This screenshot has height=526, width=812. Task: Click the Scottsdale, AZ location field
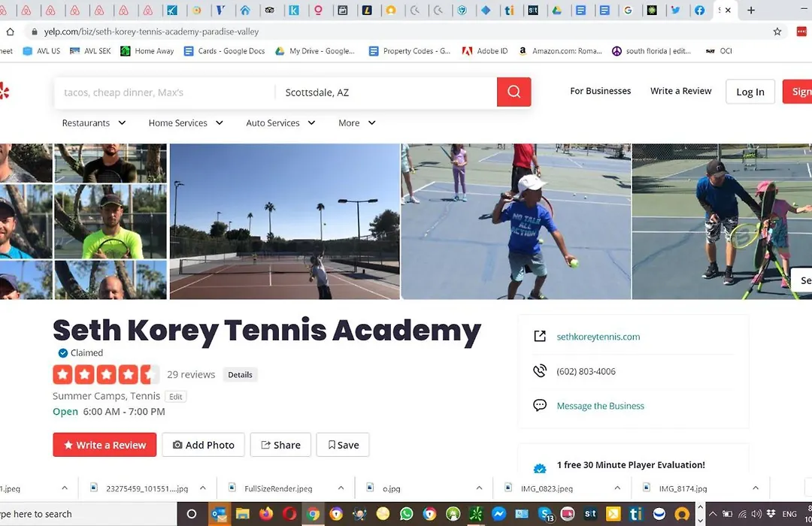386,92
